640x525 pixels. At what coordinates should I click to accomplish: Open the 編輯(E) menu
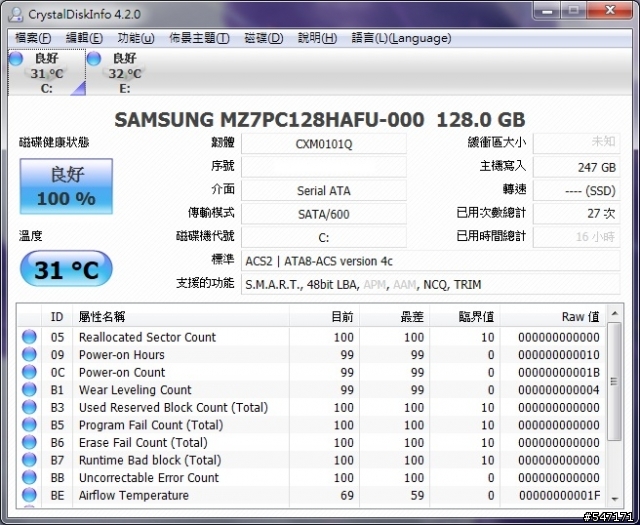click(x=84, y=38)
